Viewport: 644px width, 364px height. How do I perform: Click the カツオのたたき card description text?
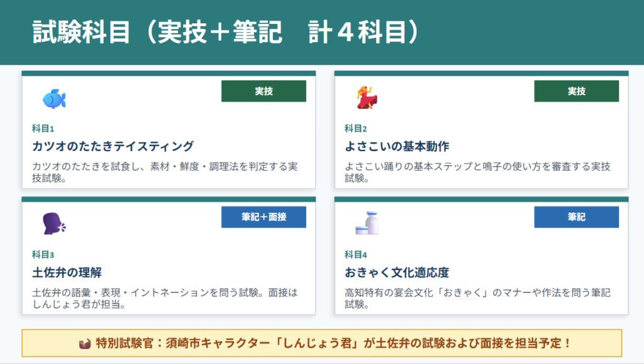coord(165,172)
